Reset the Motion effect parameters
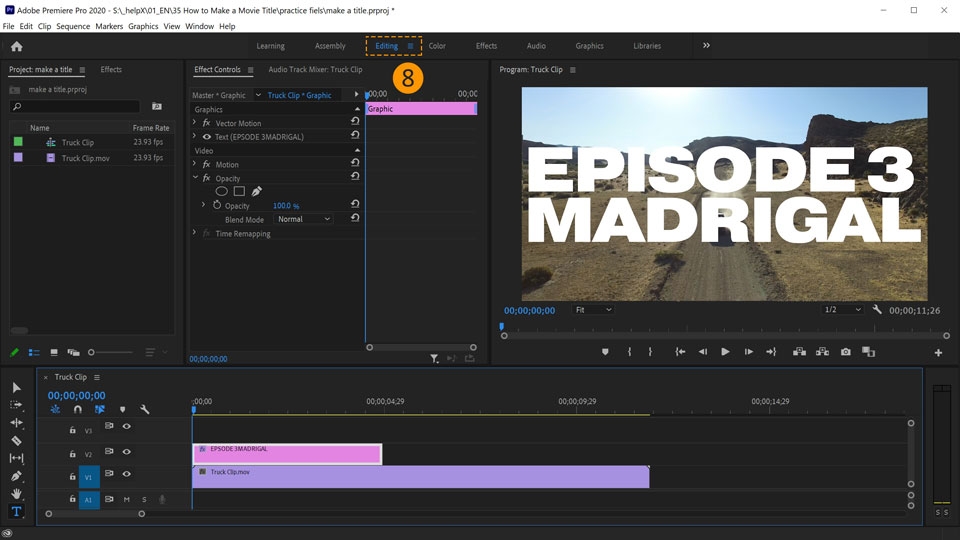Screen dimensions: 960x540 pyautogui.click(x=355, y=163)
